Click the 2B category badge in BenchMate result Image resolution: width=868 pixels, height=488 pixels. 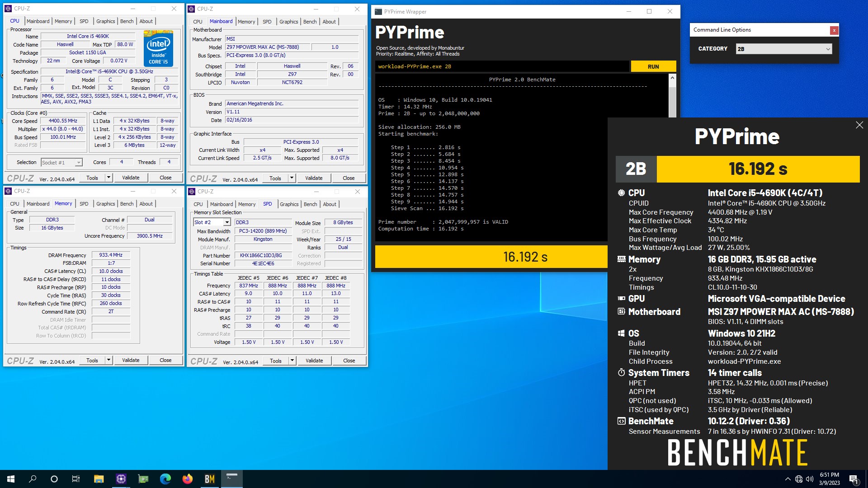[636, 169]
